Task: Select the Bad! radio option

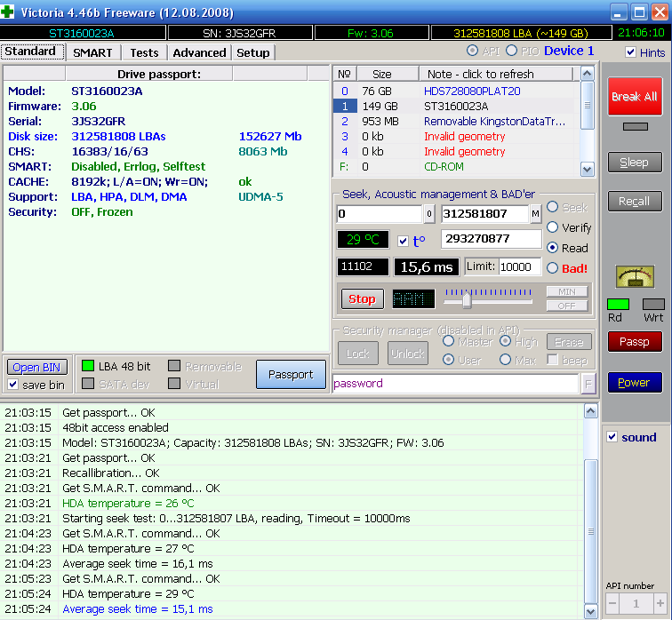Action: coord(552,268)
